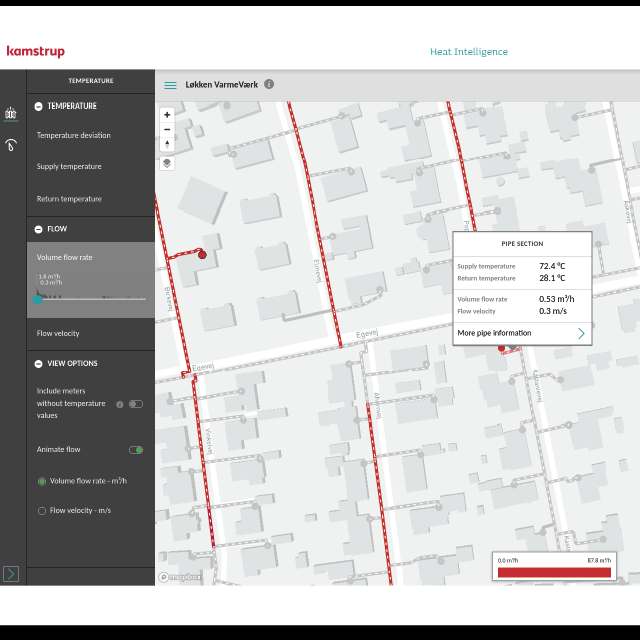Screen dimensions: 640x640
Task: Select the network map icon in sidebar
Action: 11,113
